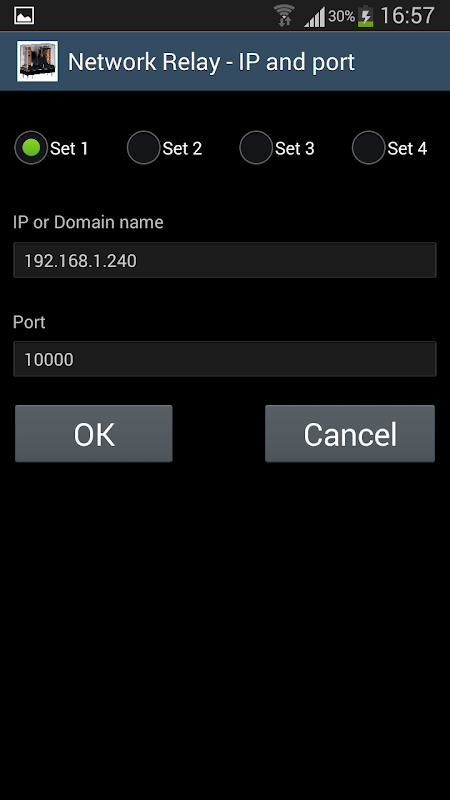The image size is (450, 800).
Task: Tap the Wi-Fi status icon
Action: tap(284, 16)
